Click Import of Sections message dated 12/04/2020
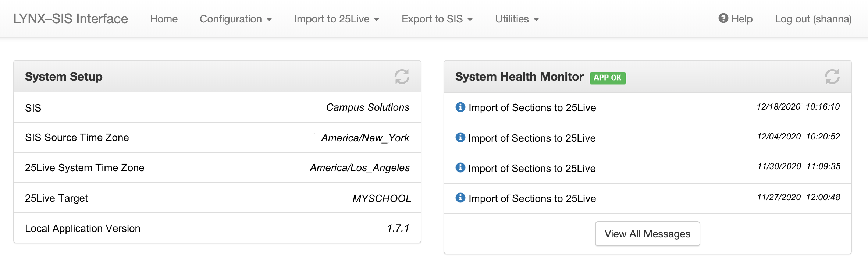The image size is (868, 272). point(532,138)
